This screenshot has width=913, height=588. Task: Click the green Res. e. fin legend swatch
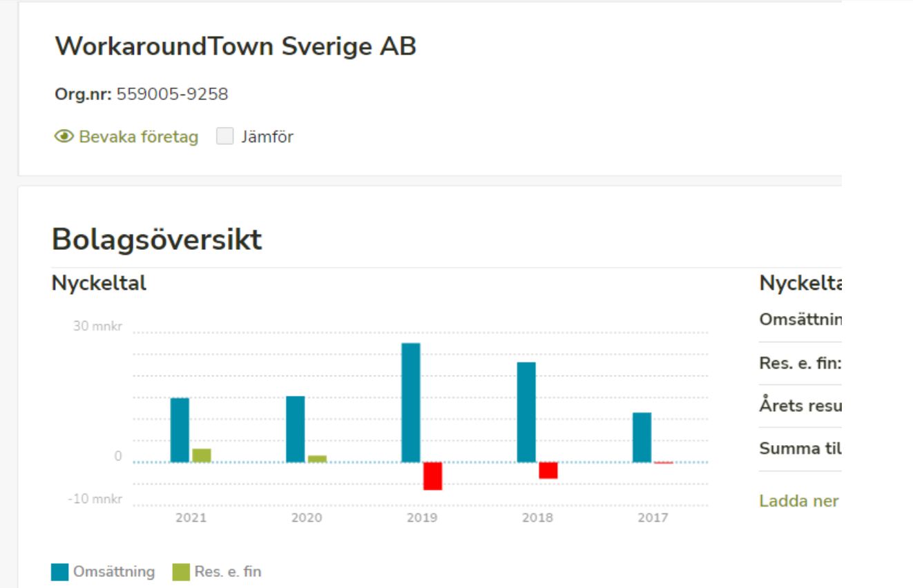tap(181, 572)
